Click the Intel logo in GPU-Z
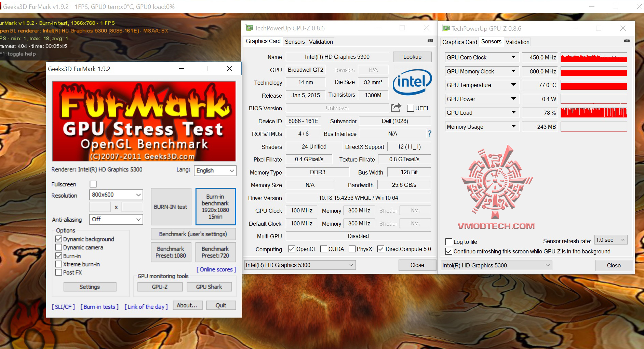This screenshot has width=644, height=349. pos(412,82)
